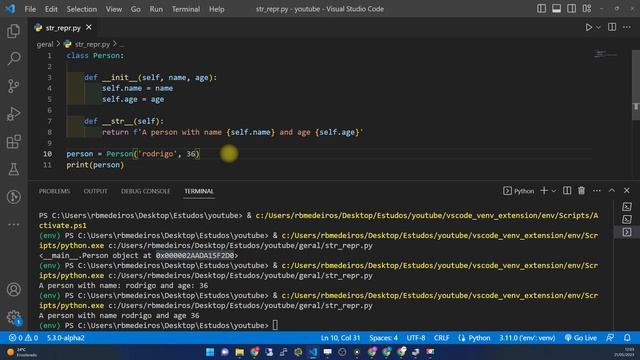Image resolution: width=640 pixels, height=360 pixels.
Task: Open the Terminal menu
Action: pyautogui.click(x=186, y=9)
